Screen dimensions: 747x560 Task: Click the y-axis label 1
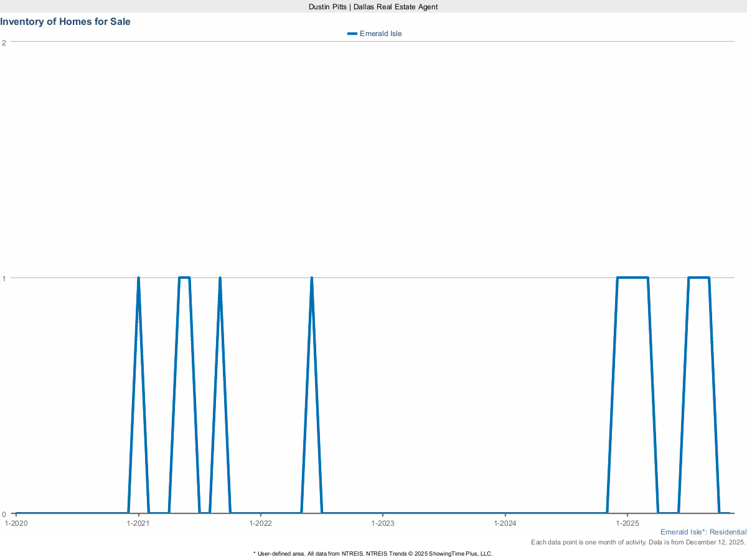pos(4,278)
